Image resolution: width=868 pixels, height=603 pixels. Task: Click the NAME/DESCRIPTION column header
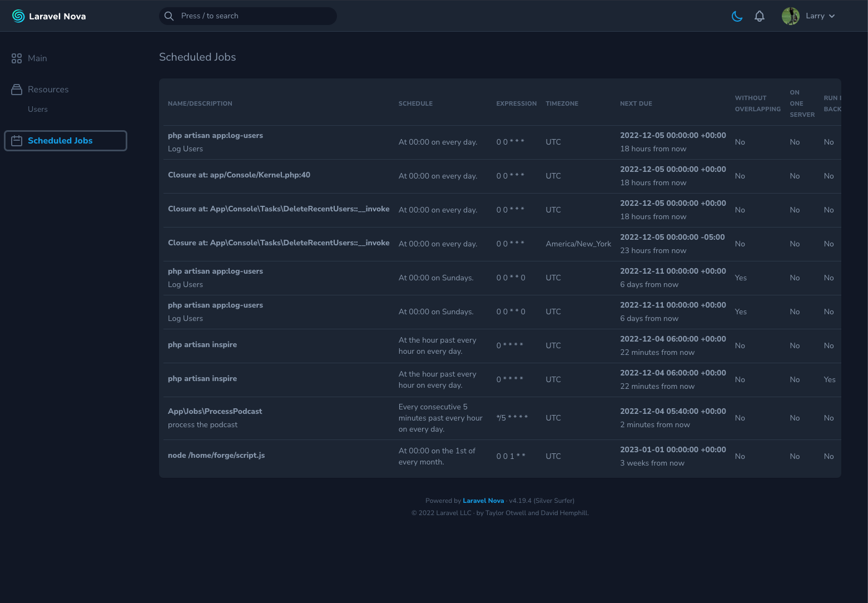(x=200, y=103)
